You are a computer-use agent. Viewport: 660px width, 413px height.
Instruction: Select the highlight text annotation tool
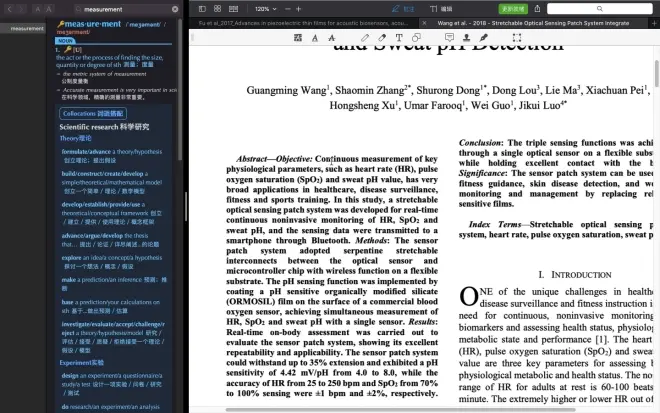pos(298,38)
